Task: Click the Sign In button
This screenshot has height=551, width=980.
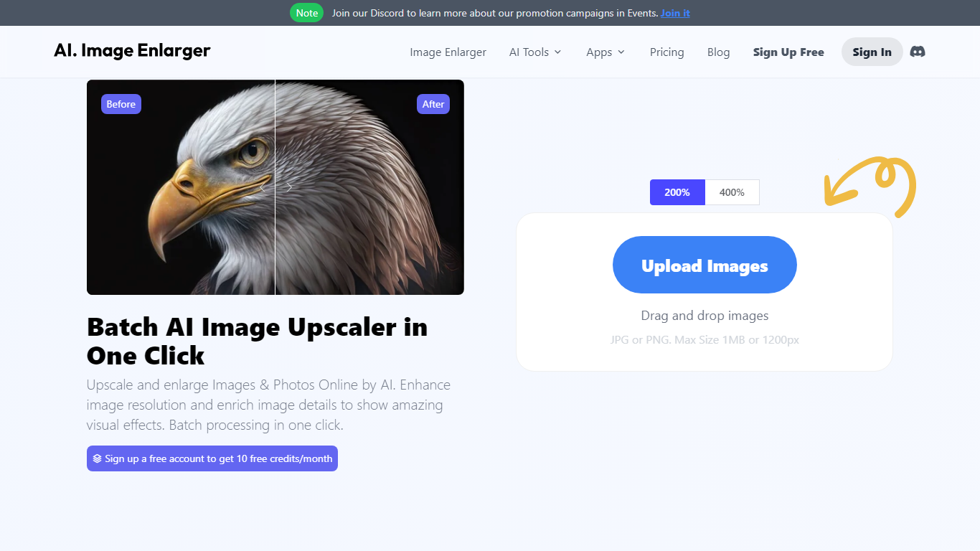Action: pyautogui.click(x=872, y=52)
